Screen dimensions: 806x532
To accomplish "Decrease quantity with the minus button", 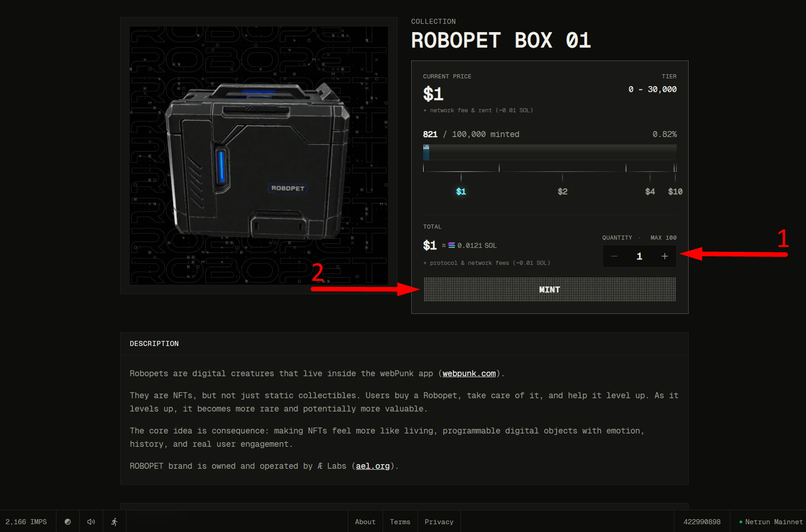I will click(x=614, y=256).
